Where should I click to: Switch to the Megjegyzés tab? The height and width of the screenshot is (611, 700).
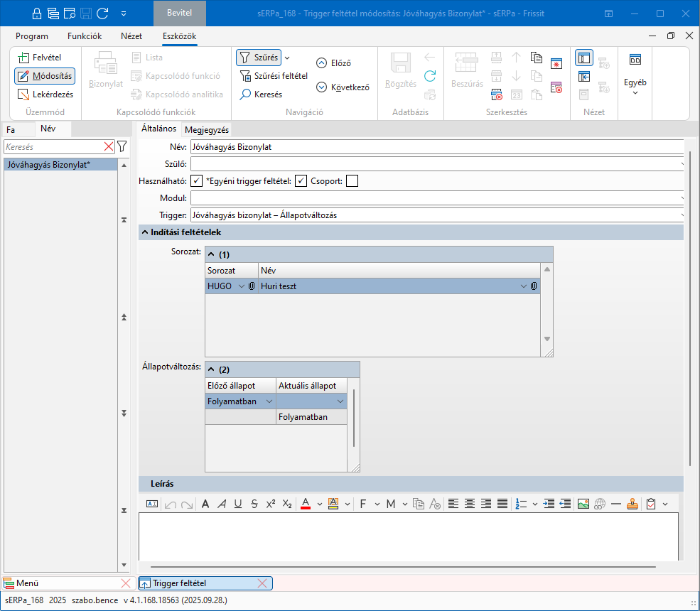(x=206, y=129)
